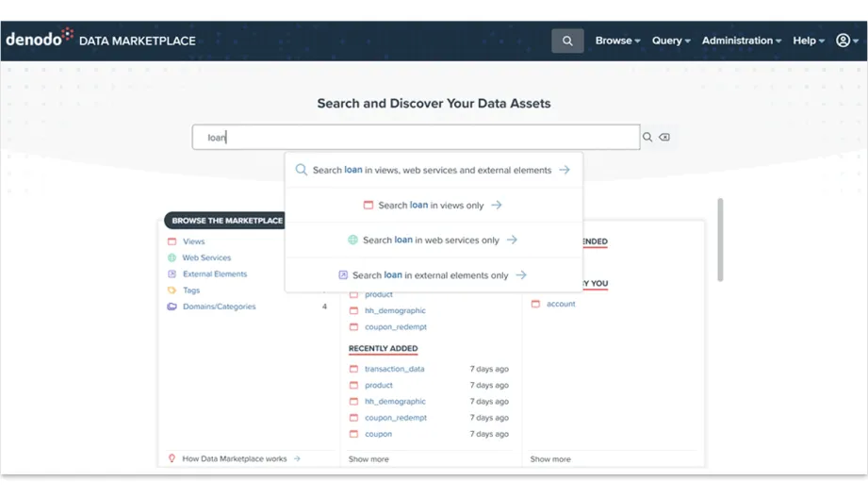The width and height of the screenshot is (868, 498).
Task: Expand the Administration menu
Action: (x=741, y=41)
